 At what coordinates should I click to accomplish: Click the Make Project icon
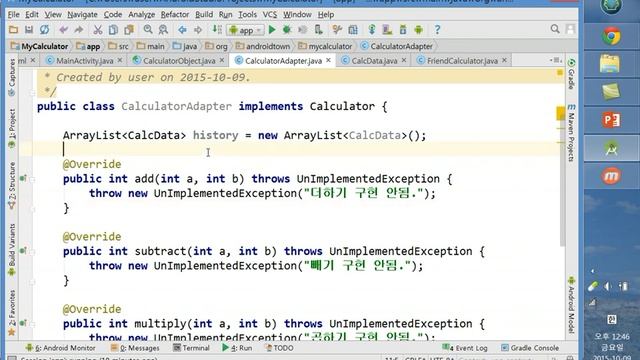pos(217,30)
